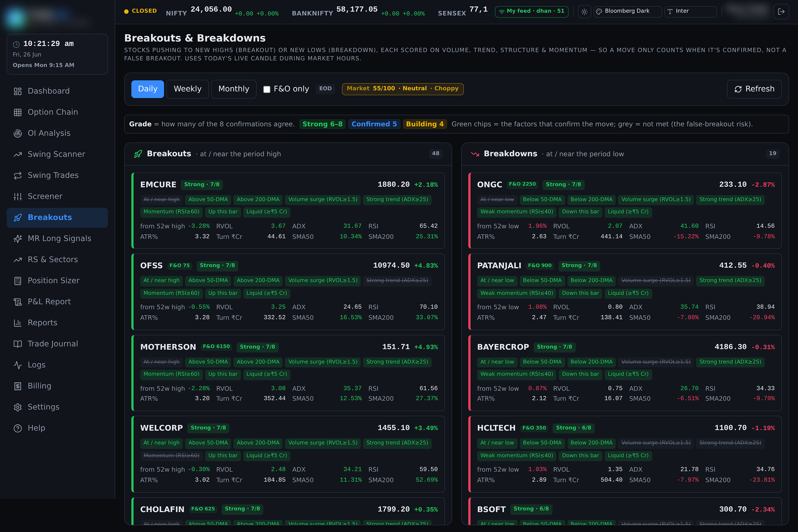Click the Position Sizer calculator icon
Image resolution: width=798 pixels, height=532 pixels.
pos(17,281)
